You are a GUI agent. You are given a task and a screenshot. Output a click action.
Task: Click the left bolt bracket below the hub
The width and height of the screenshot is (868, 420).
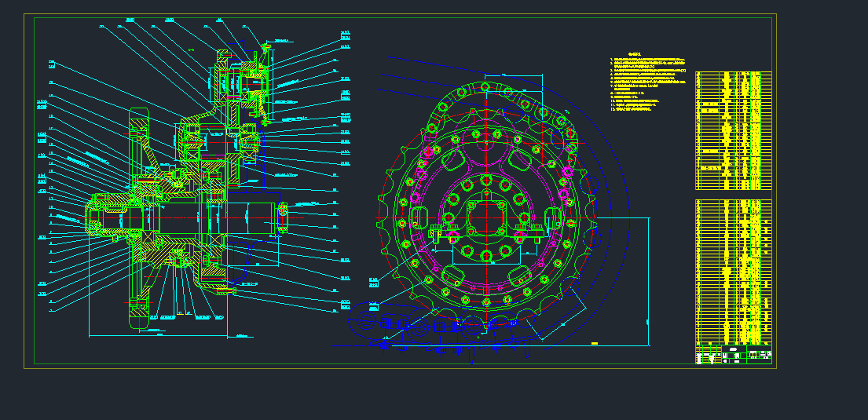[437, 234]
